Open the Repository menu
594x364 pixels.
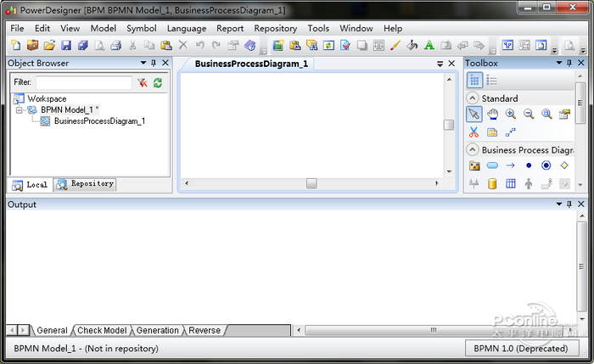click(x=276, y=28)
